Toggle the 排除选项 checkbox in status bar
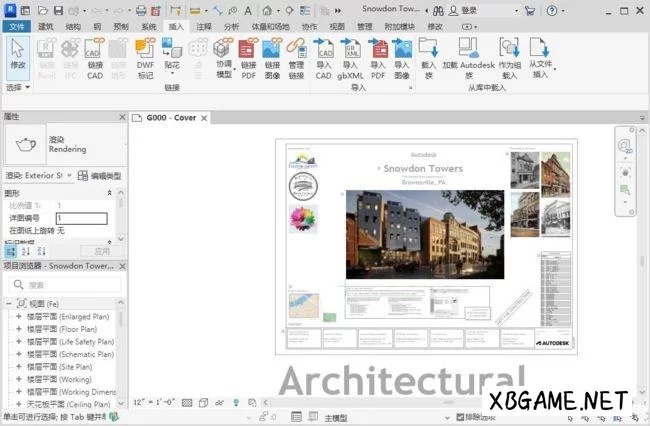650x426 pixels. (x=458, y=416)
